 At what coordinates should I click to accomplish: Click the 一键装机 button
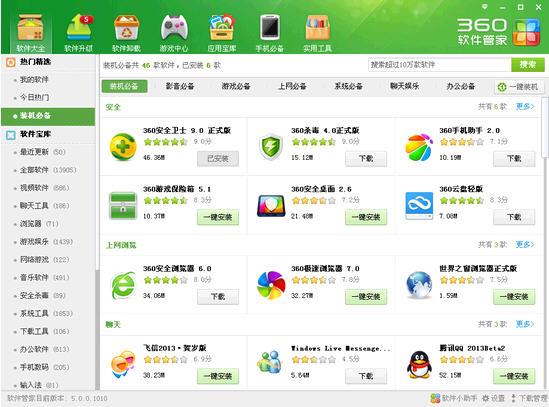pos(519,87)
